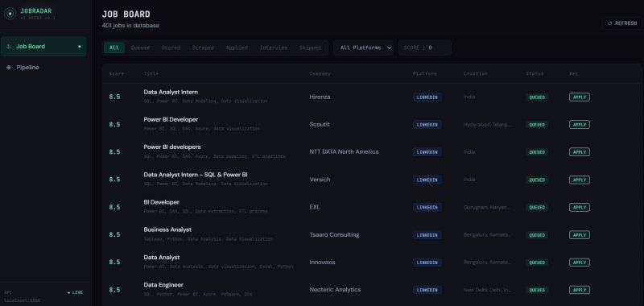The width and height of the screenshot is (644, 306).
Task: Open the Business Analyst job title
Action: pyautogui.click(x=167, y=229)
